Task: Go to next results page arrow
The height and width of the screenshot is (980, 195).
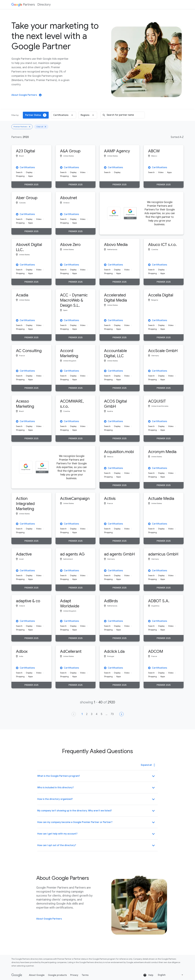Action: [x=121, y=714]
